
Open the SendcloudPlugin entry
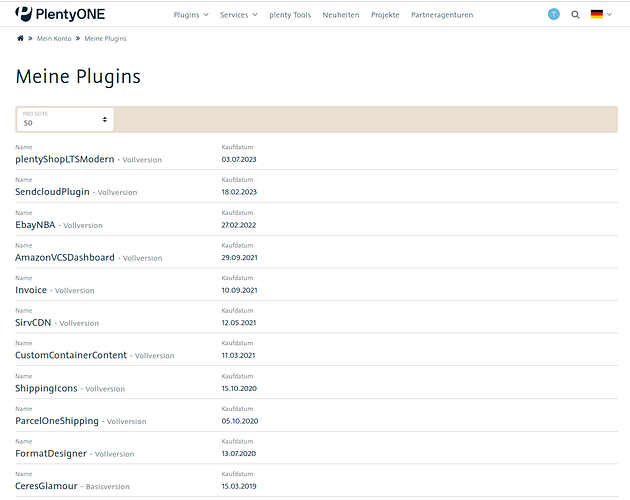pos(52,192)
